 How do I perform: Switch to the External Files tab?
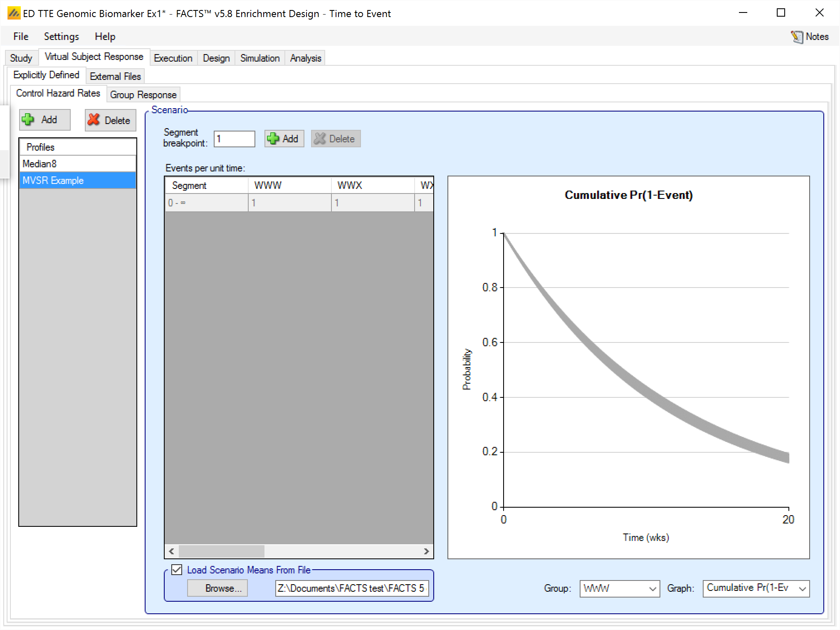pos(115,77)
